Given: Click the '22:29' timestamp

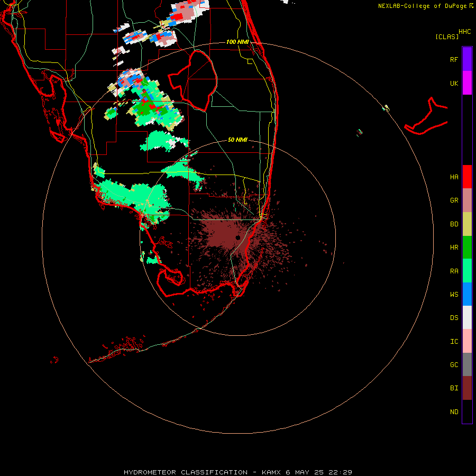Looking at the screenshot, I should coord(340,472).
